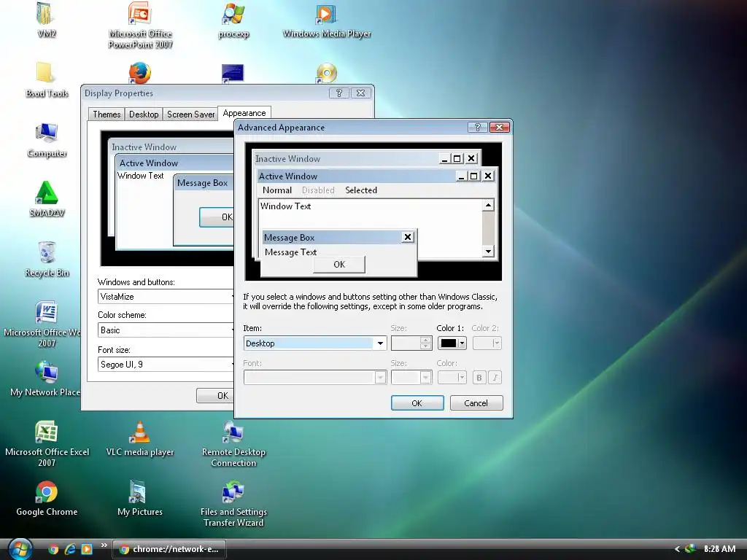
Task: Select the Recycle Bin icon
Action: tap(47, 259)
